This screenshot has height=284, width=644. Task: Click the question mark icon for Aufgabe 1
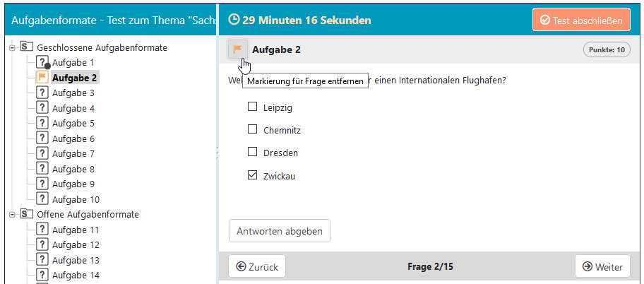coord(42,62)
